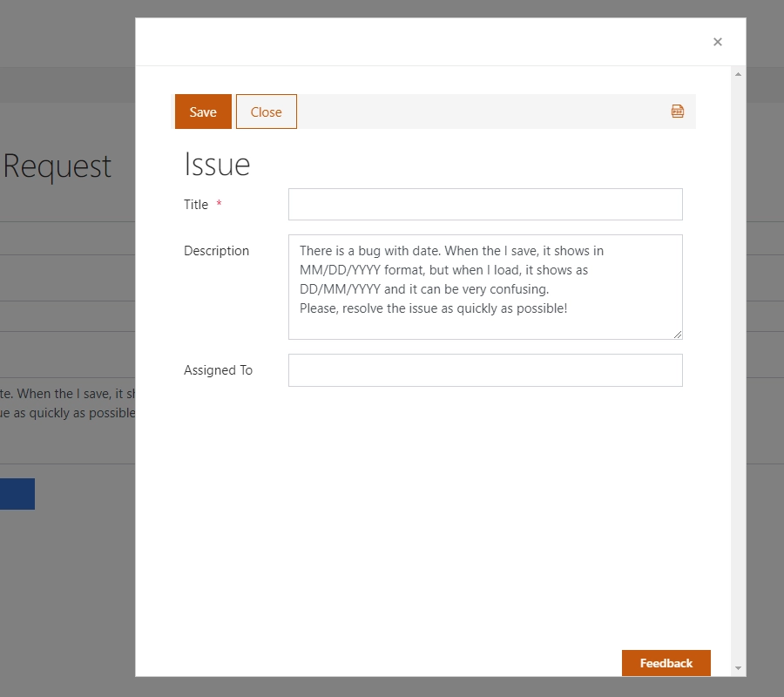Click the Assigned To label
The width and height of the screenshot is (784, 697).
218,370
